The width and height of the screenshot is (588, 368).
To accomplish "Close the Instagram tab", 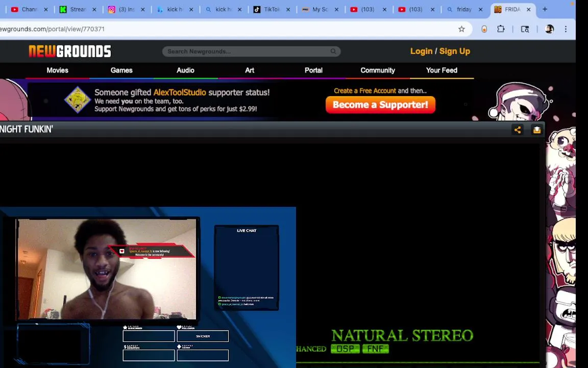I will [142, 9].
